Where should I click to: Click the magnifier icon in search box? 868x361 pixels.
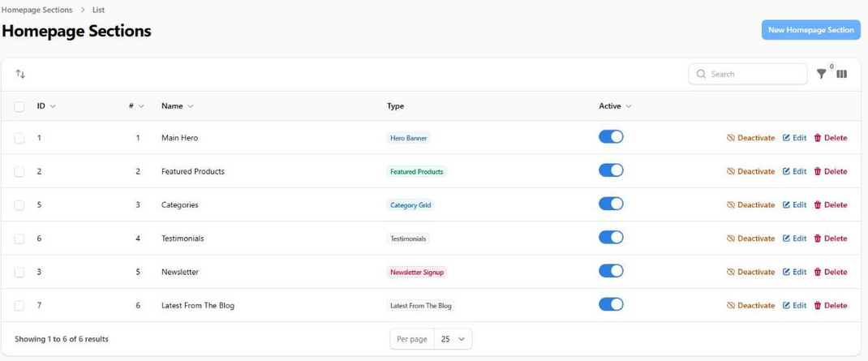pyautogui.click(x=702, y=74)
